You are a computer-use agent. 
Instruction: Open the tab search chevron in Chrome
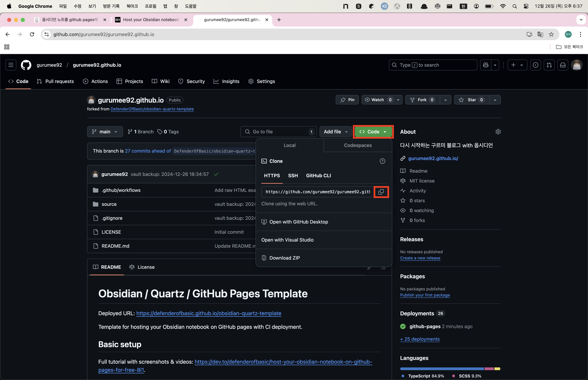coord(581,20)
